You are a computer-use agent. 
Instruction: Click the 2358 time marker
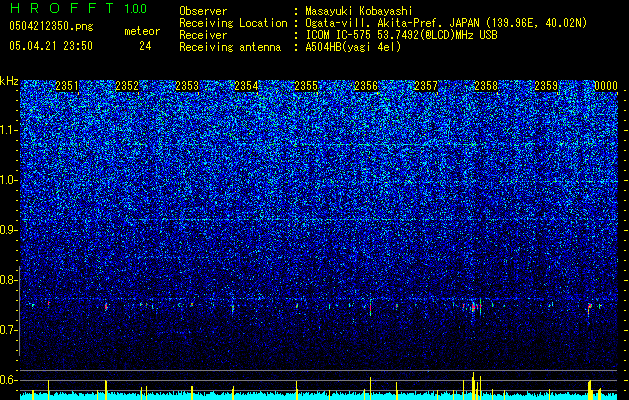(486, 86)
